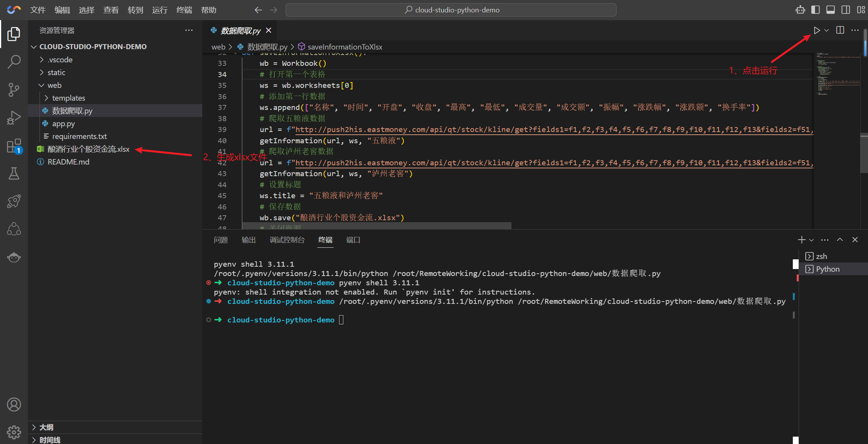Screen dimensions: 868x444
Task: Collapse the CLOUD-STUDIO-PYTHON-DEMO root folder
Action: (x=115, y=46)
